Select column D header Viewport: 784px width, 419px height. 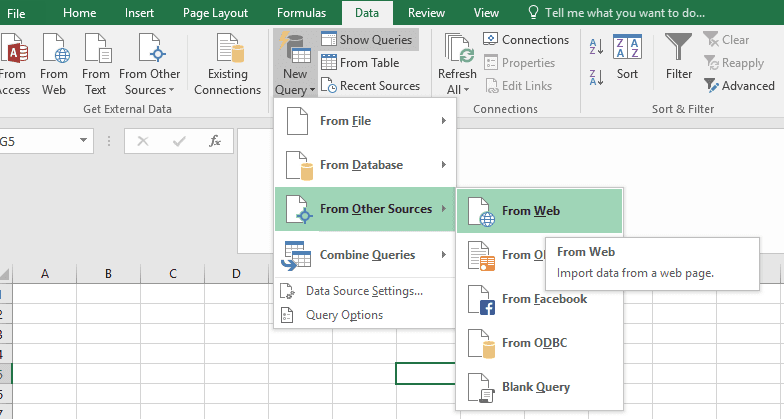click(x=236, y=274)
